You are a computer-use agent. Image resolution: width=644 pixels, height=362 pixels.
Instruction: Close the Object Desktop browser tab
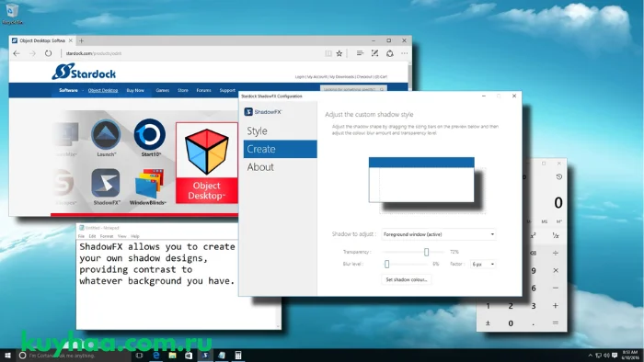click(x=71, y=40)
